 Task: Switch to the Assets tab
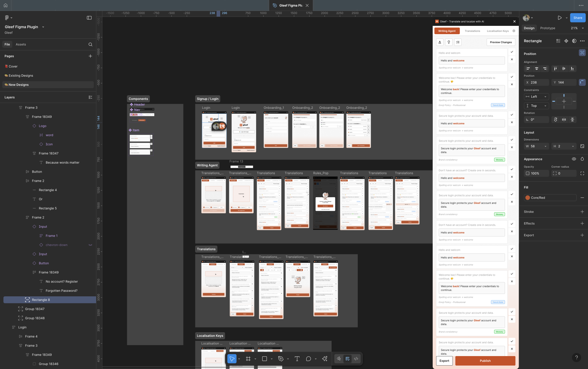tap(21, 45)
